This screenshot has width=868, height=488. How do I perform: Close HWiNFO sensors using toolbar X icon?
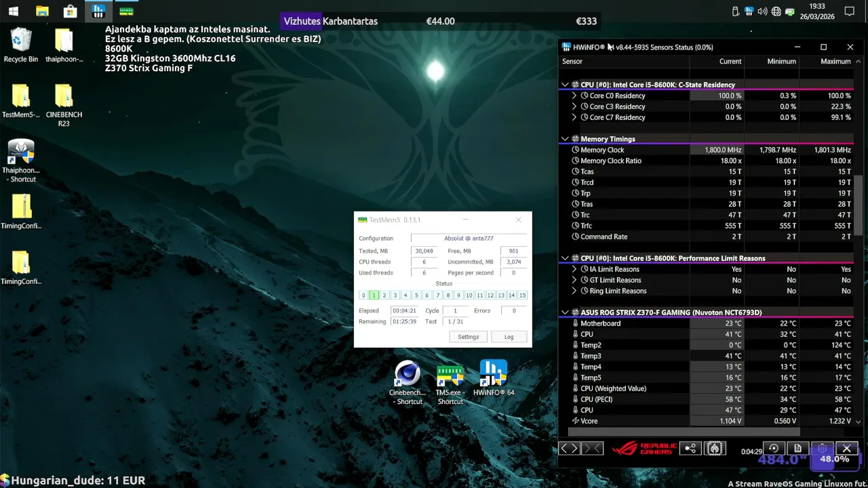tap(846, 449)
